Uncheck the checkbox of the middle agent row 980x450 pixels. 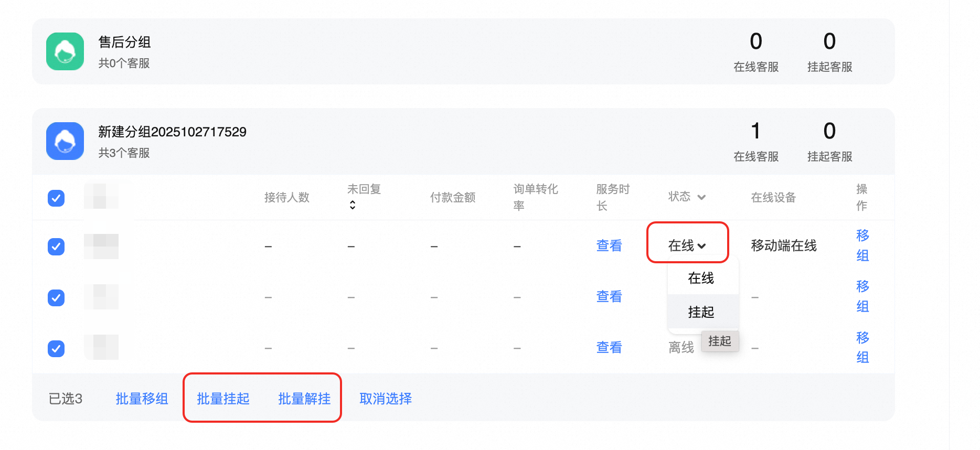coord(56,298)
